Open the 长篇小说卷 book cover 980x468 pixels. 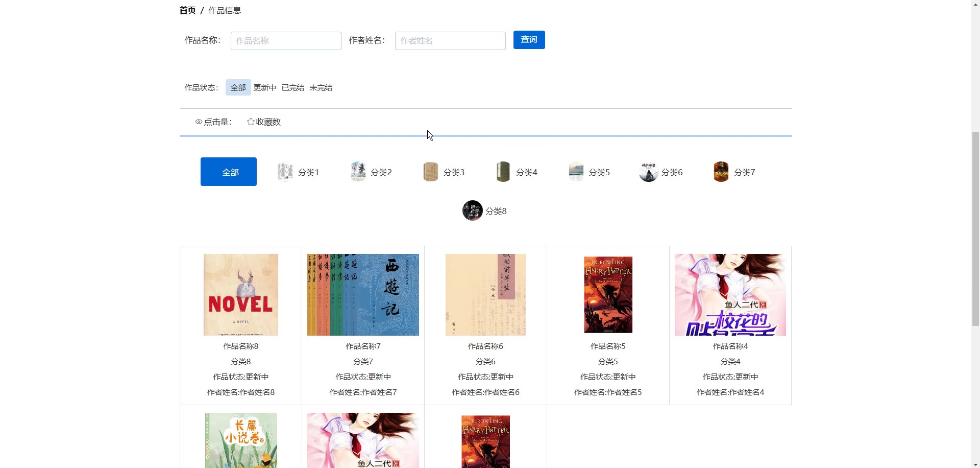241,440
